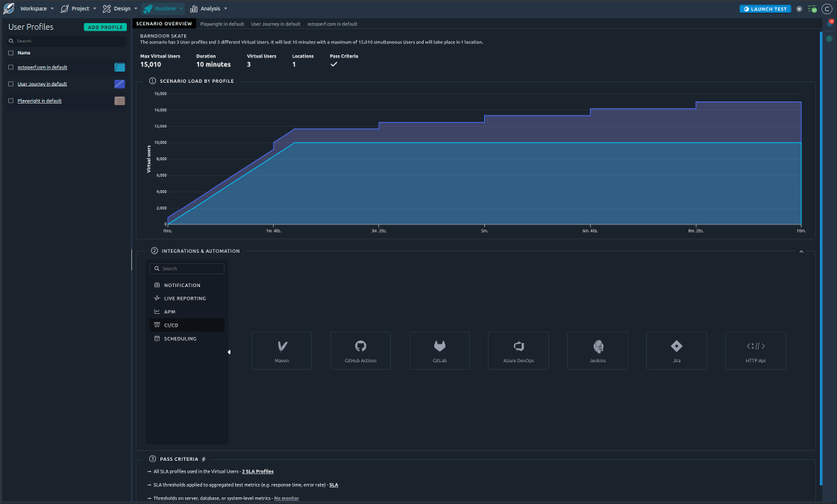Viewport: 837px width, 504px height.
Task: Select the Jira integration
Action: coord(676,350)
